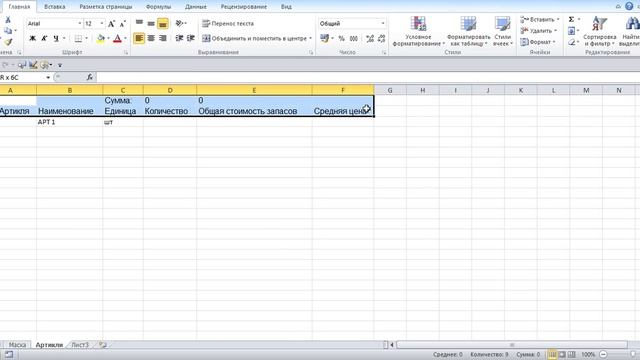Open Форматировать как таблицу menu
The width and height of the screenshot is (640, 360).
(469, 31)
